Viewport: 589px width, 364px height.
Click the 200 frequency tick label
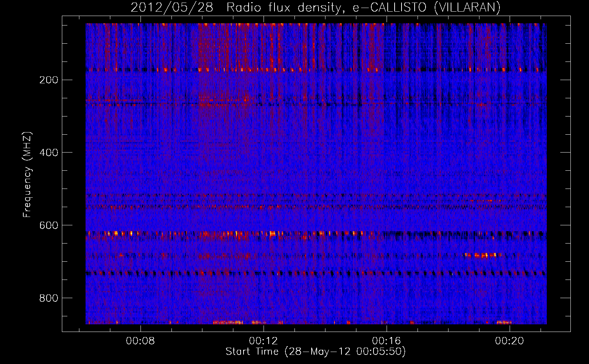click(48, 80)
